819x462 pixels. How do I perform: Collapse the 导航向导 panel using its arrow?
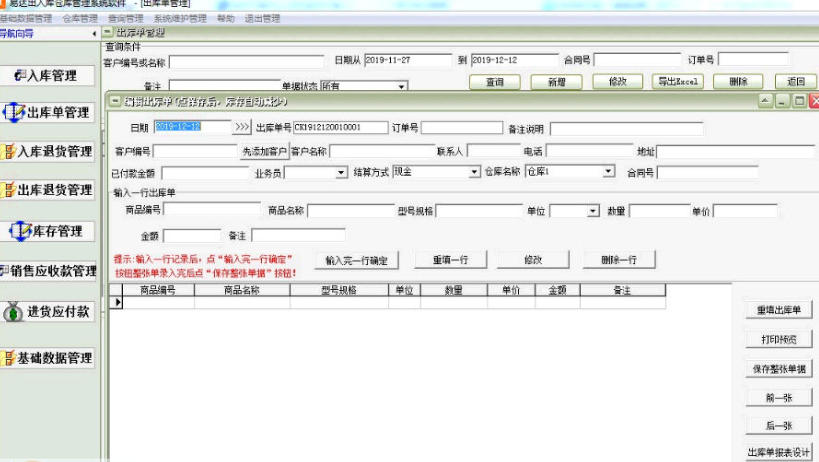(x=94, y=34)
